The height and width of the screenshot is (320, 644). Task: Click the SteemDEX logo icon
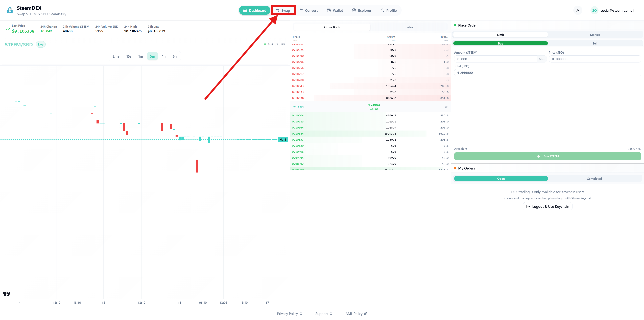pos(10,10)
